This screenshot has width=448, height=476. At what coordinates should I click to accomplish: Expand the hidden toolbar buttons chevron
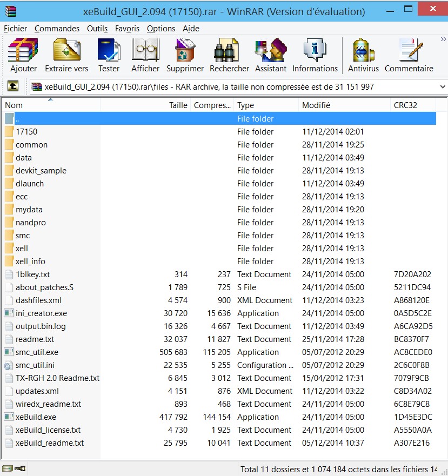point(443,39)
